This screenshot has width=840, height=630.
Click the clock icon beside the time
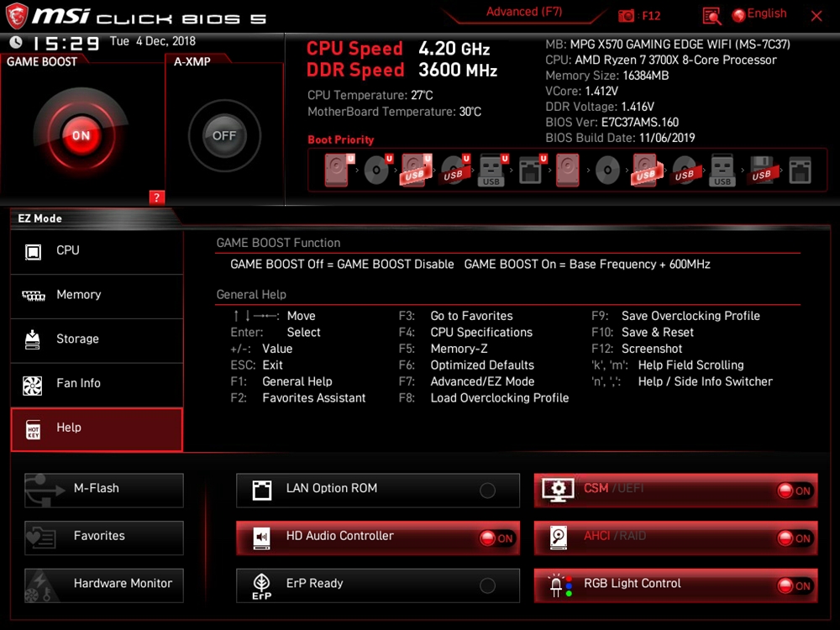pos(16,42)
